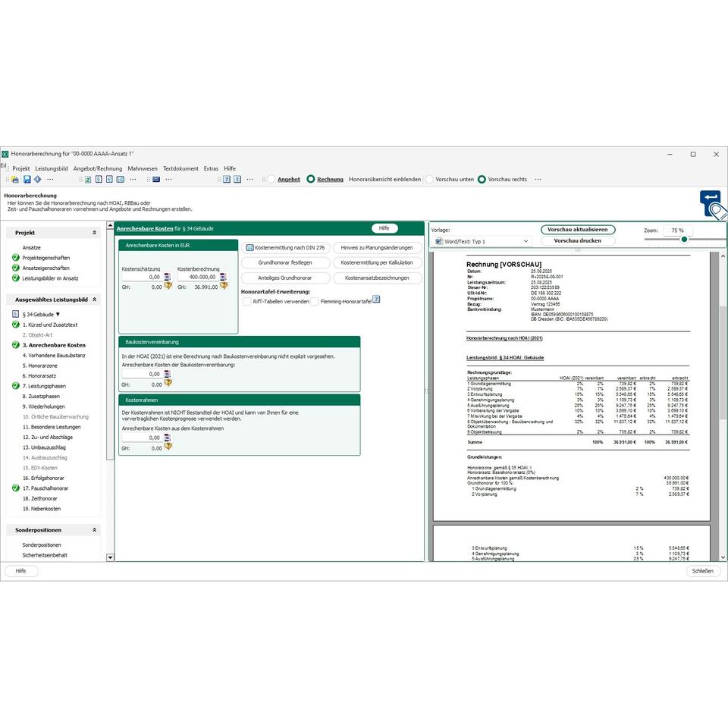Click Vorschau aktualisieren button
Image resolution: width=728 pixels, height=728 pixels.
point(578,230)
